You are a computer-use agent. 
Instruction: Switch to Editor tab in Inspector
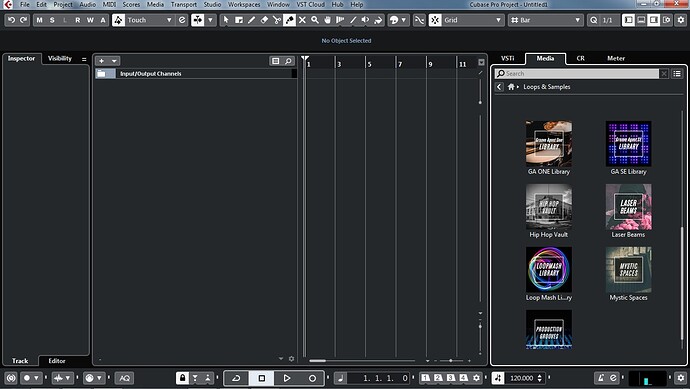tap(57, 360)
